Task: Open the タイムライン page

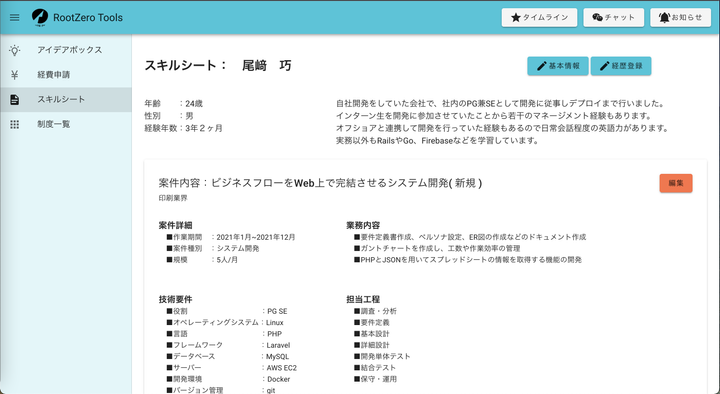Action: 539,17
